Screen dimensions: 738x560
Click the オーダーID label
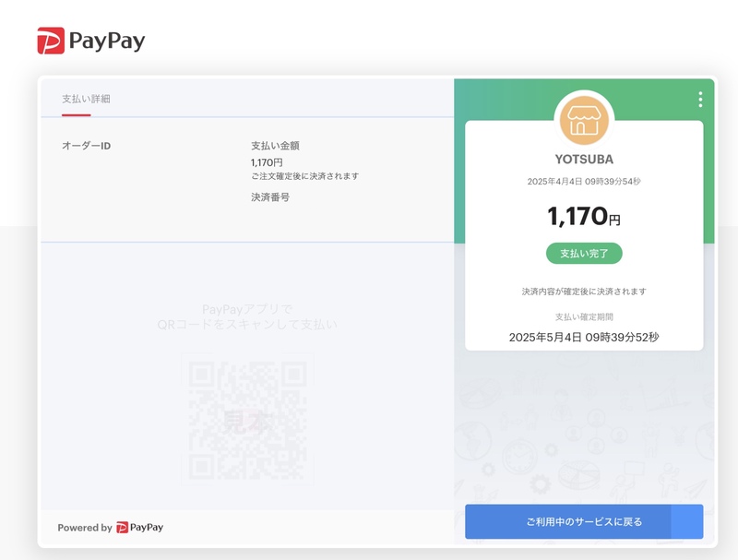[x=86, y=146]
